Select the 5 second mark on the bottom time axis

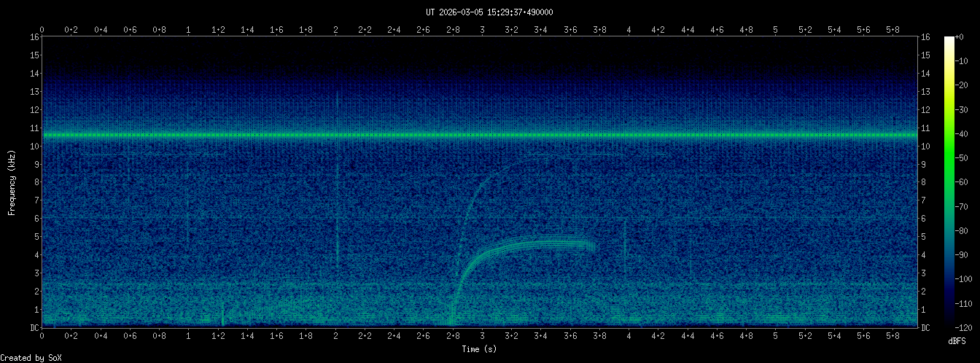point(775,335)
